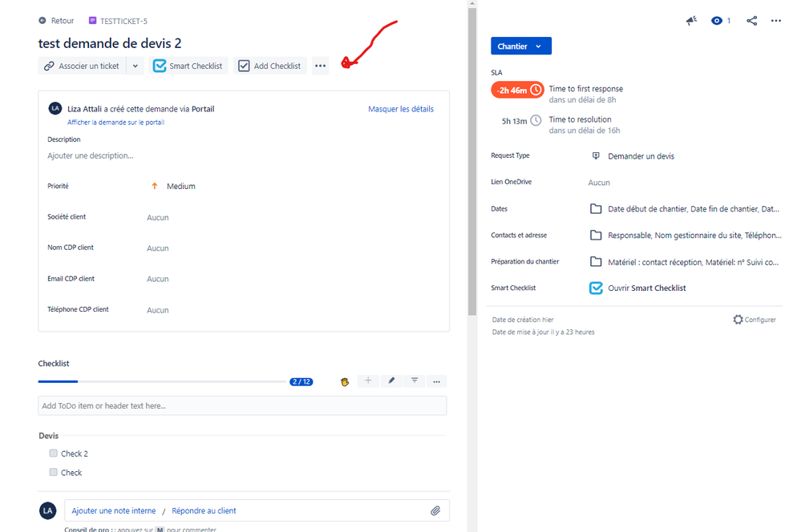Image resolution: width=801 pixels, height=532 pixels.
Task: Tick the Check checkbox
Action: (53, 472)
